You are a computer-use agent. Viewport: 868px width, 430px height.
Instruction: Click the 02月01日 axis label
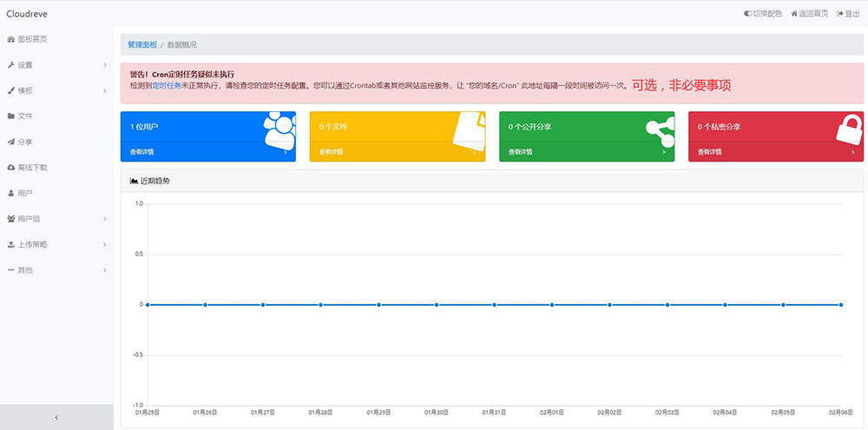[x=552, y=413]
